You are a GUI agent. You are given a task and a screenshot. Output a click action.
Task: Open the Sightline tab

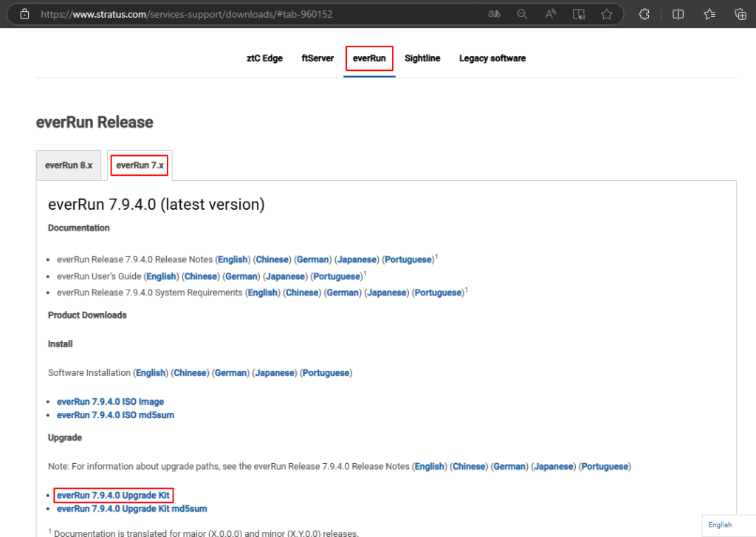[x=422, y=58]
